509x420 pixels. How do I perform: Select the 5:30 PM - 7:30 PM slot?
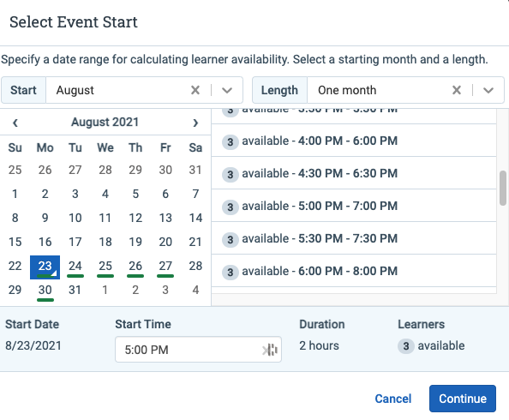(x=354, y=238)
